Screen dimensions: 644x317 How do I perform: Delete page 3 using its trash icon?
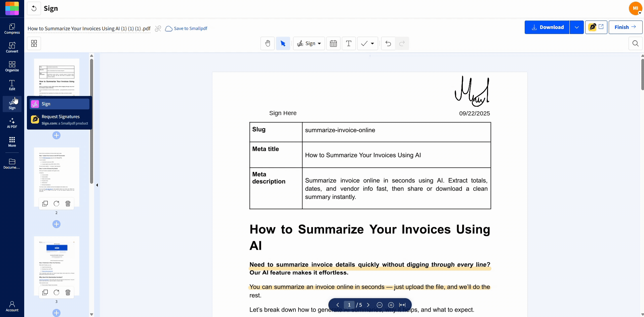tap(68, 292)
